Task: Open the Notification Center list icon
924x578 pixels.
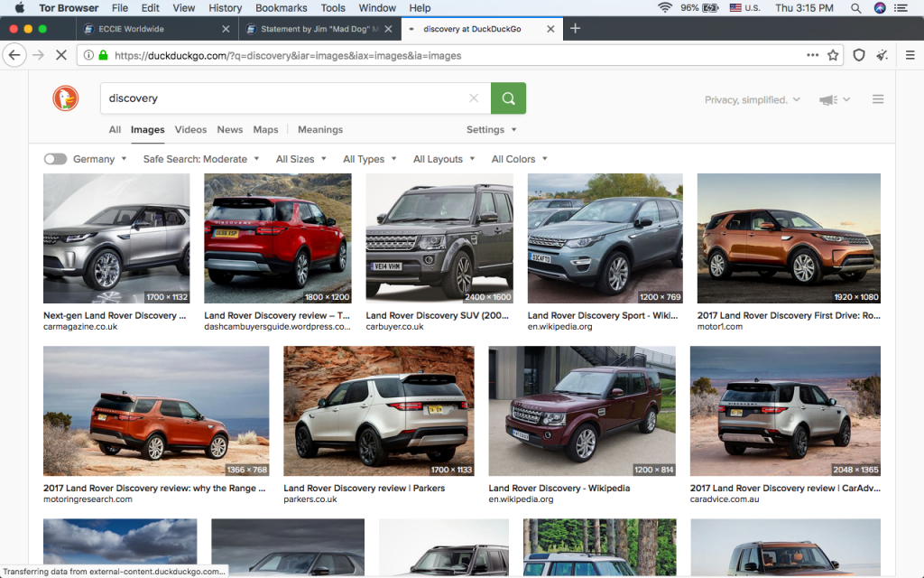Action: 901,7
